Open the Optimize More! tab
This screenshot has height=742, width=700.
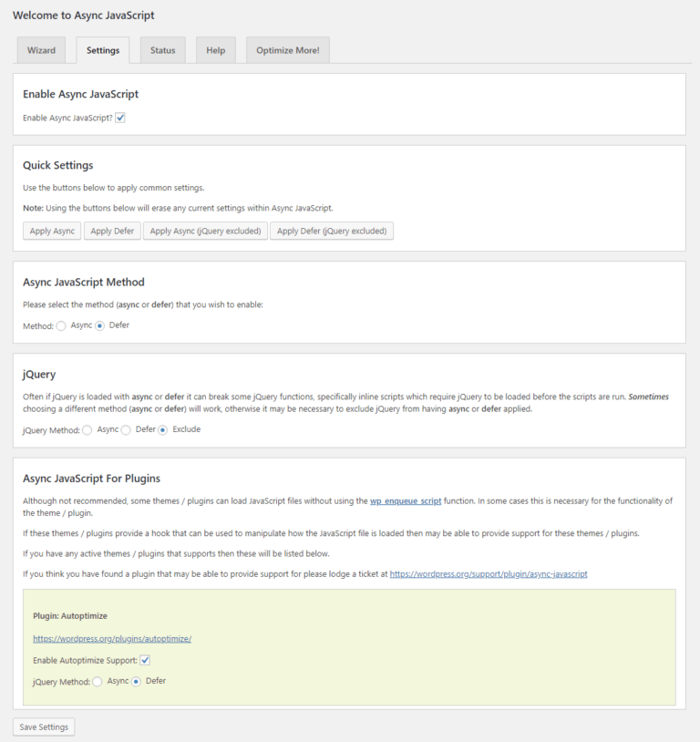point(288,50)
